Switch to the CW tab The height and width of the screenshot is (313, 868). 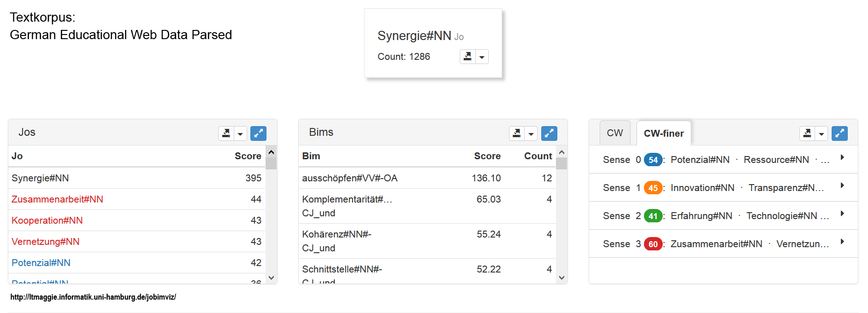[614, 133]
